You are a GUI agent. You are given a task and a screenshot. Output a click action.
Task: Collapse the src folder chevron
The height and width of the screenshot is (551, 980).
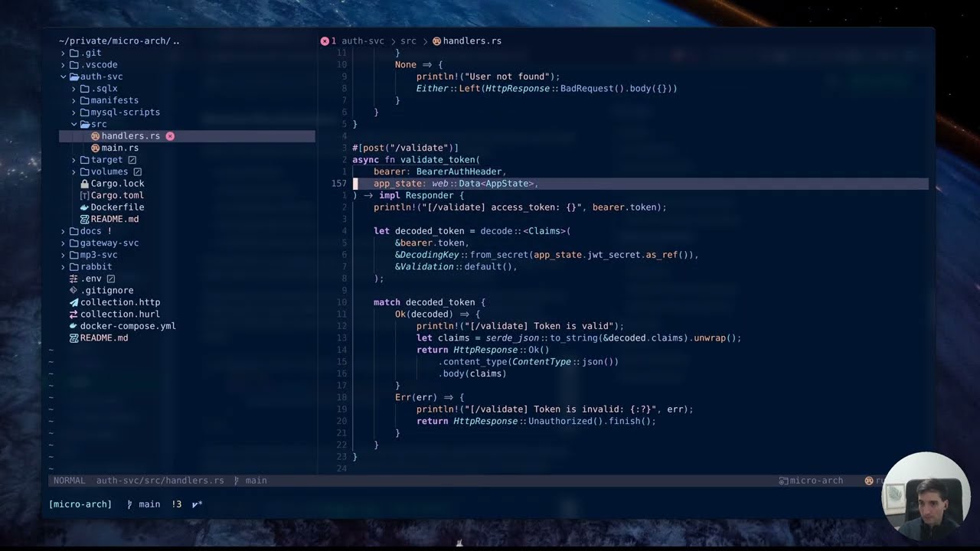[x=74, y=124]
